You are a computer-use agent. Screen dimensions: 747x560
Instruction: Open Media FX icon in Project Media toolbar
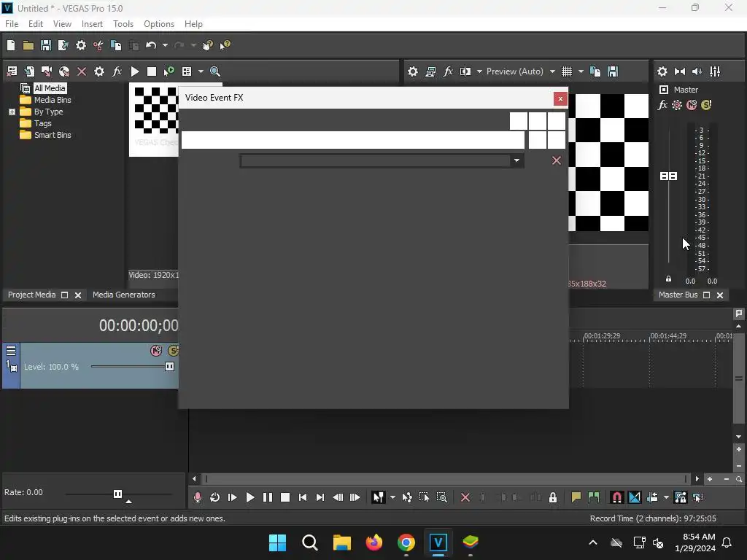click(x=117, y=71)
